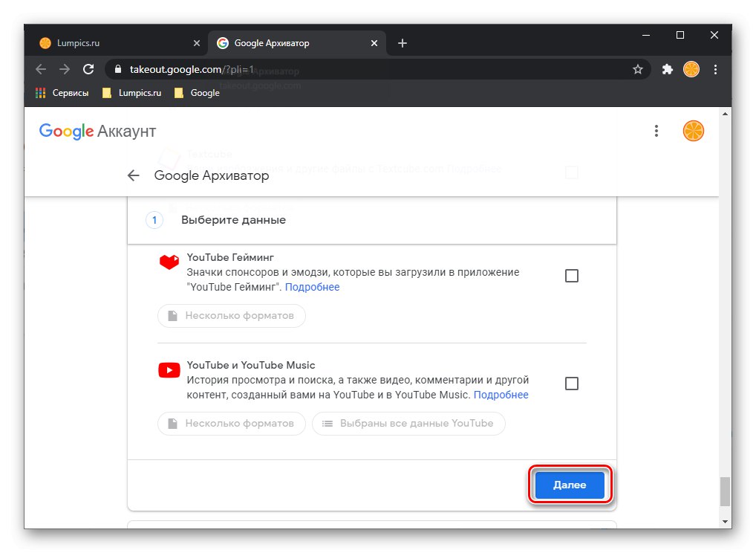Click the Google Архиватор page heading
The height and width of the screenshot is (553, 756).
pos(211,175)
